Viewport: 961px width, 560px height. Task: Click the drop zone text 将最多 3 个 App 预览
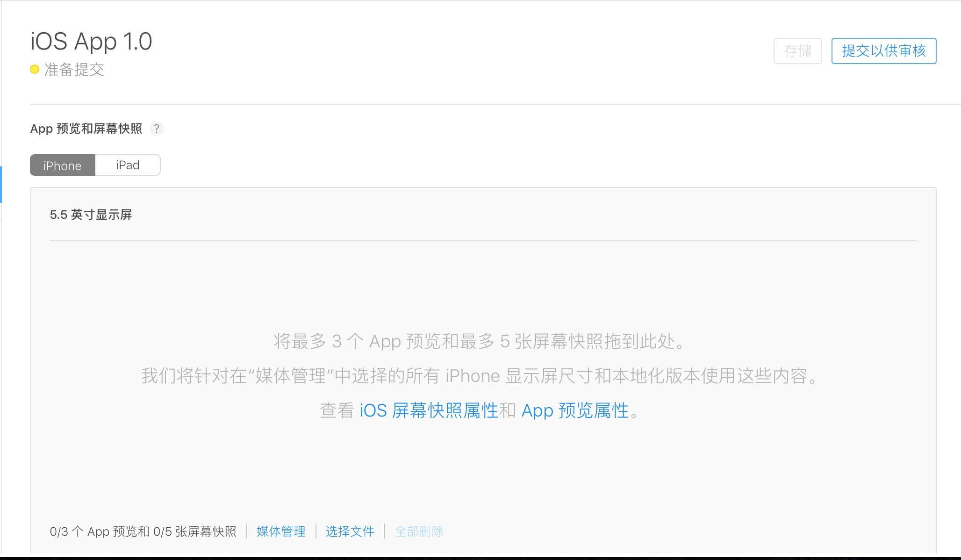click(x=480, y=341)
